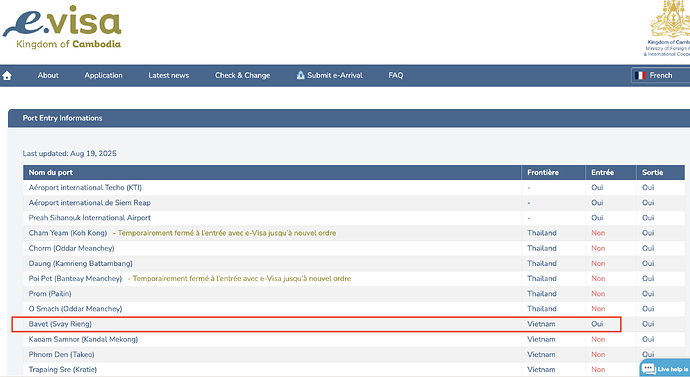
Task: Click Non entry value for Prom (Pailin)
Action: point(598,294)
